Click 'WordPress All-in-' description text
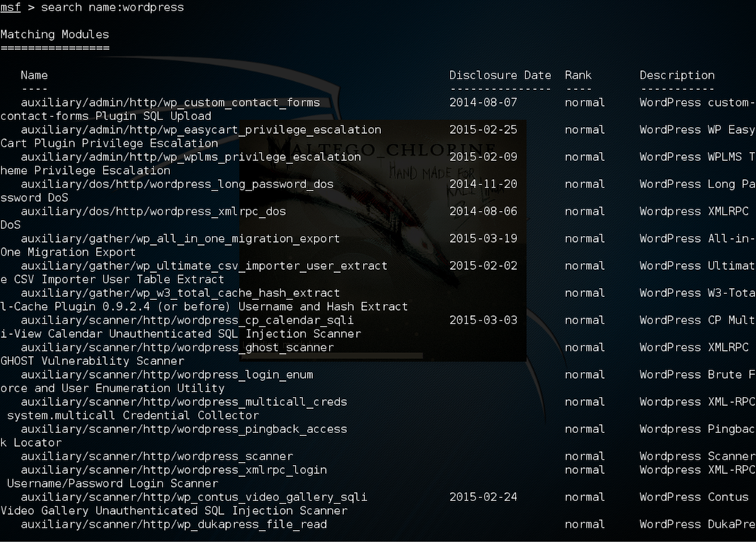The width and height of the screenshot is (756, 542). tap(697, 239)
